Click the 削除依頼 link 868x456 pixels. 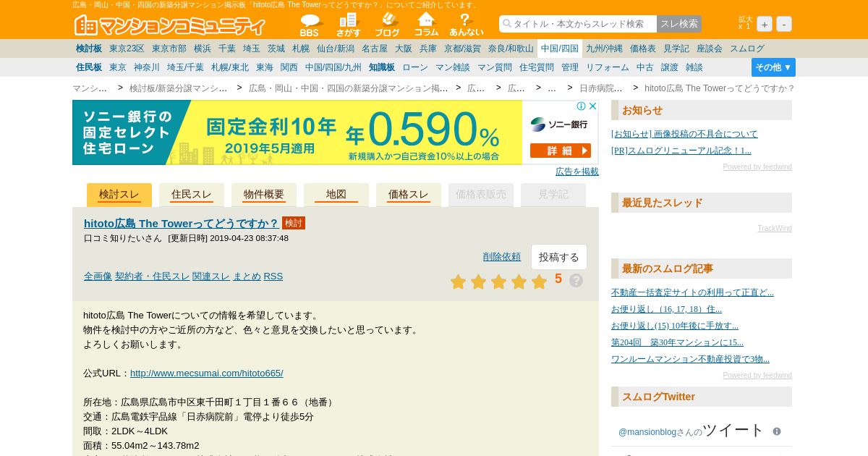[x=502, y=256]
